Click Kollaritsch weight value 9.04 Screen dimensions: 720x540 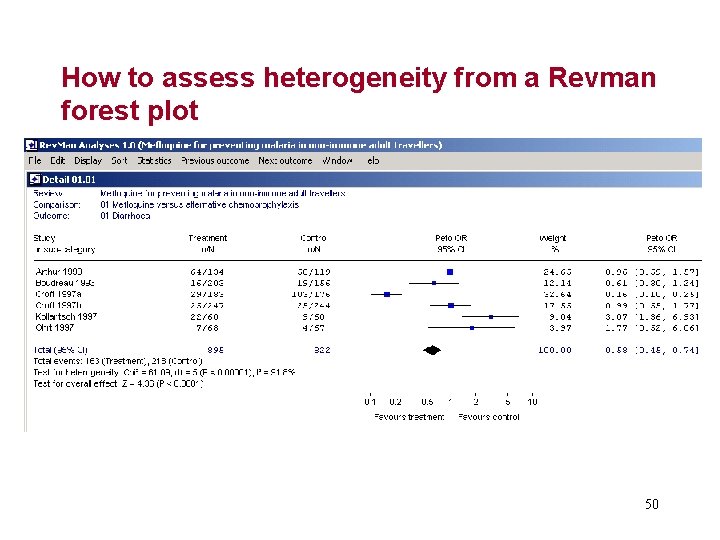click(560, 317)
